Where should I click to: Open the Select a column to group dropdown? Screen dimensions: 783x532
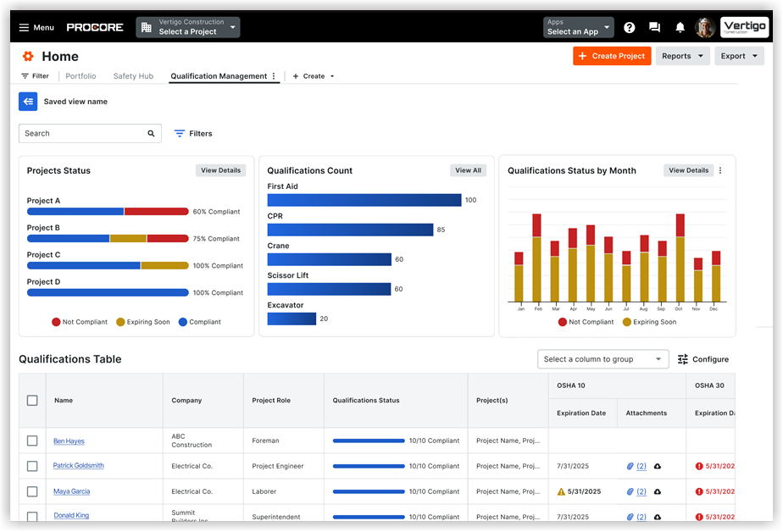[x=603, y=359]
